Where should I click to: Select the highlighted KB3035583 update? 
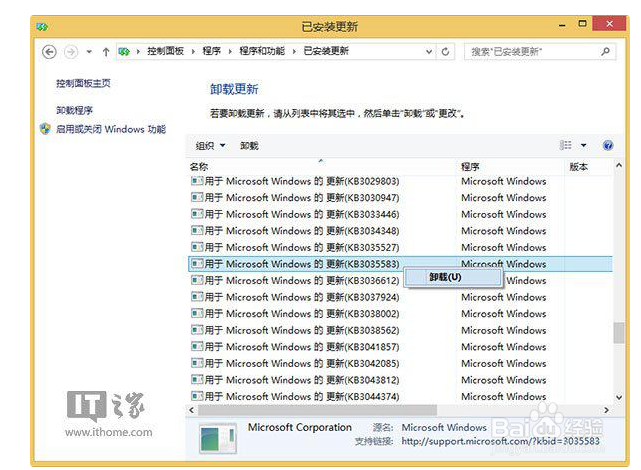401,264
